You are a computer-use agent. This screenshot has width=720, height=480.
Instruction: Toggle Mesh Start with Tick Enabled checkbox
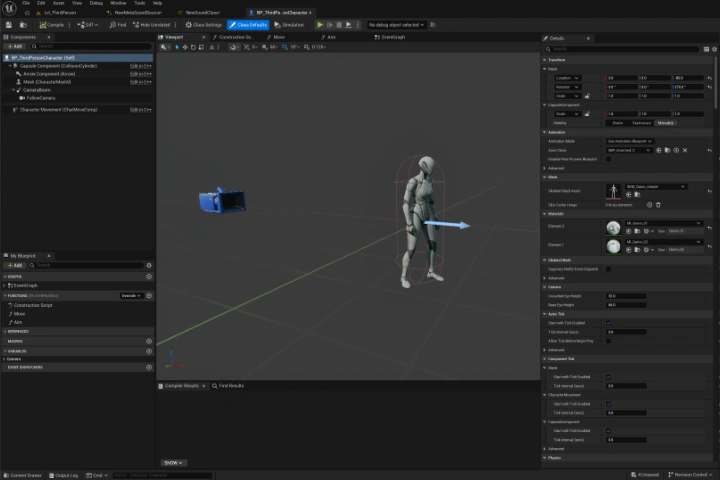608,377
